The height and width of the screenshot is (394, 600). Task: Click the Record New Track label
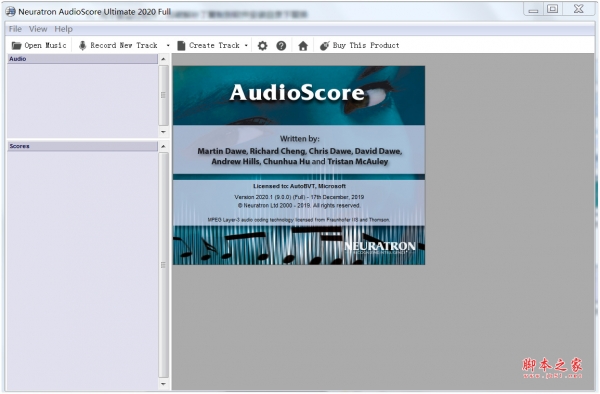(x=124, y=46)
